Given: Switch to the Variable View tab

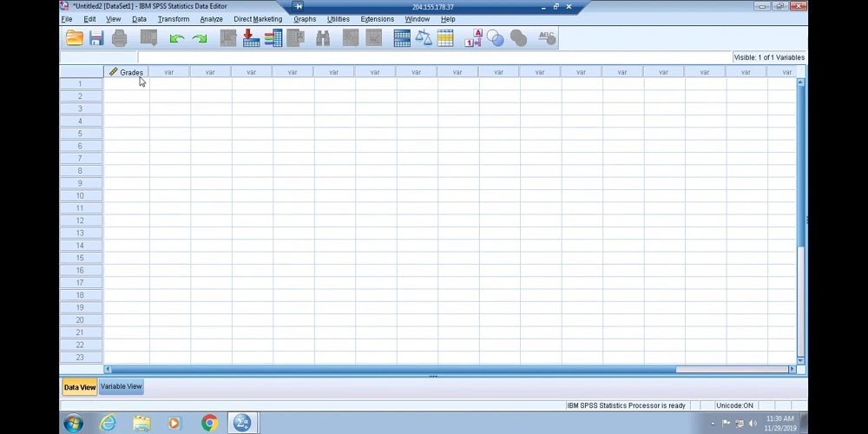Looking at the screenshot, I should point(122,387).
